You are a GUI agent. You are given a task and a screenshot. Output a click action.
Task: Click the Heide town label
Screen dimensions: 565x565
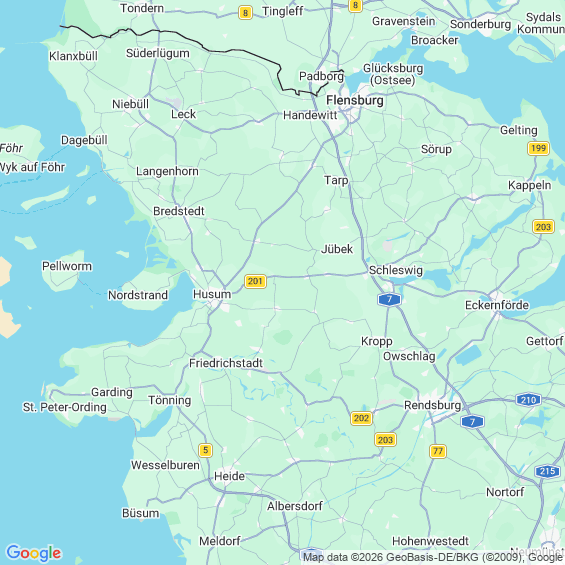coord(229,476)
